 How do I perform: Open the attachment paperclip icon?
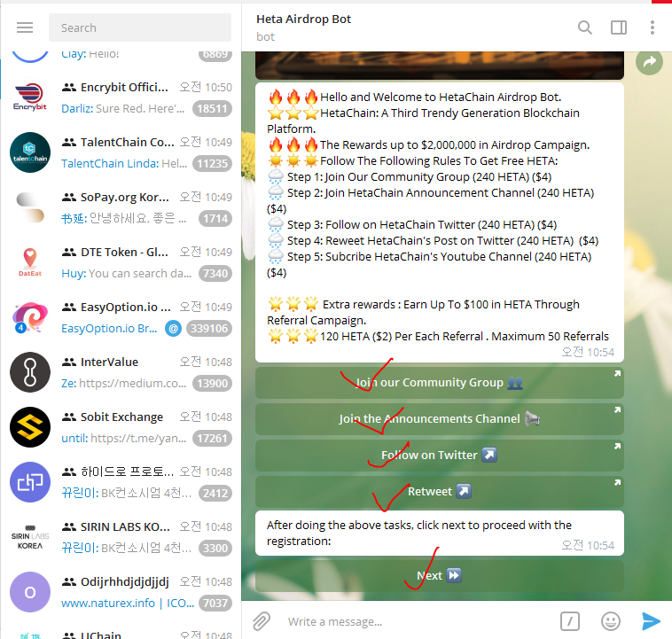[261, 621]
